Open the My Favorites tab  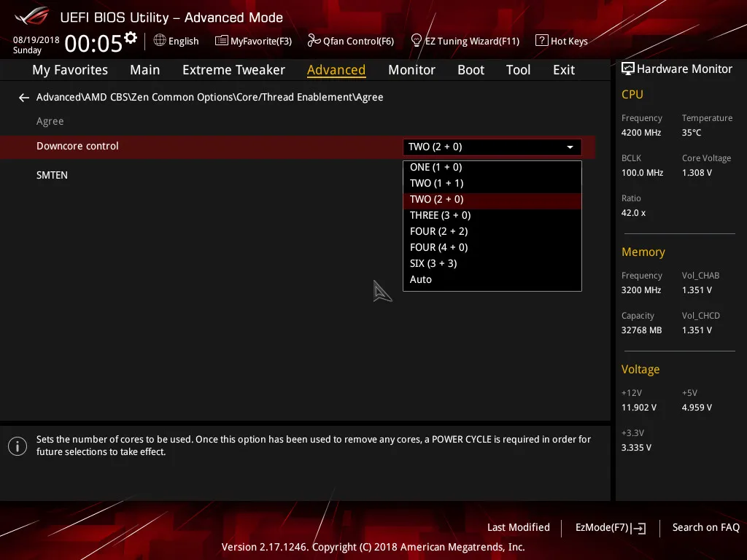(70, 70)
